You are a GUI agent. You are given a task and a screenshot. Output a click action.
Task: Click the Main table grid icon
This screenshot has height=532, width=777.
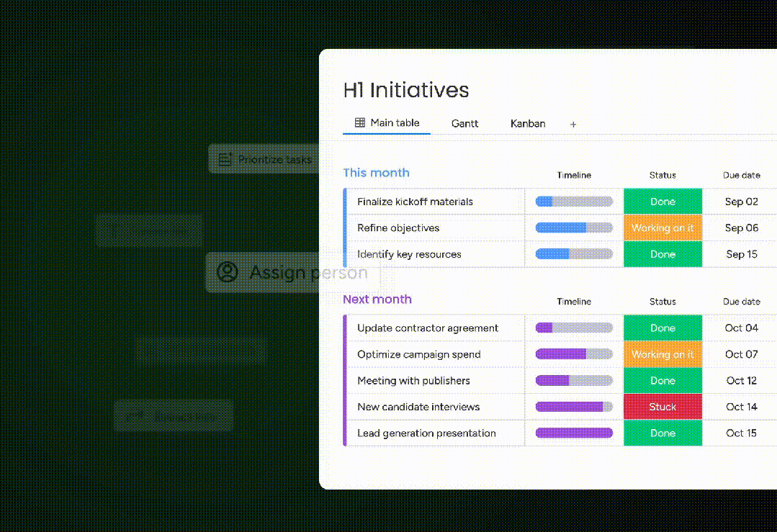coord(360,123)
